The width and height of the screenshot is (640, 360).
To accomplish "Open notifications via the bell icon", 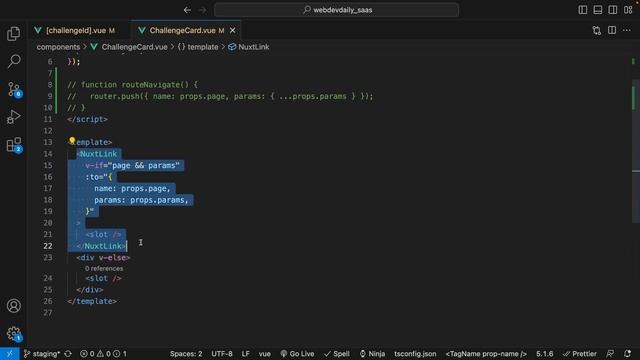I will point(627,353).
